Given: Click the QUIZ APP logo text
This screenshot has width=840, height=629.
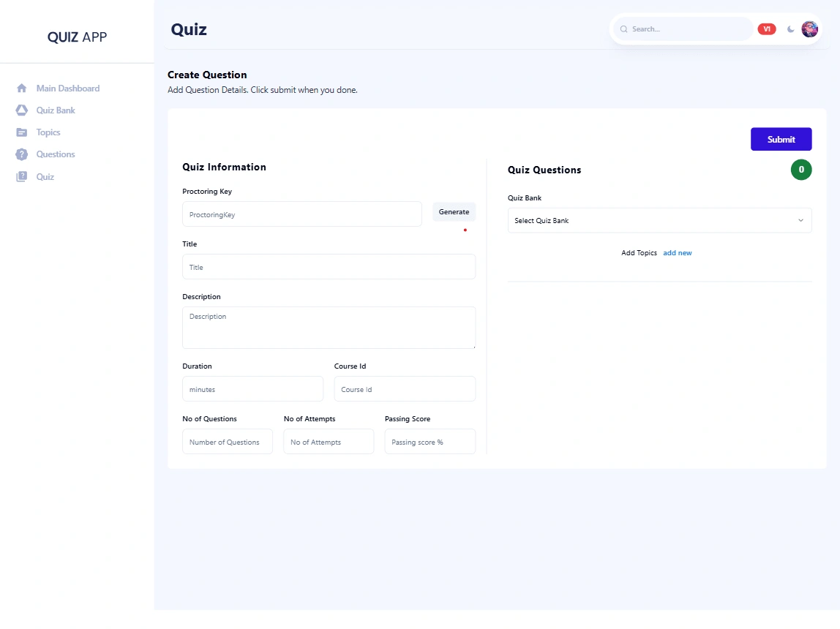Looking at the screenshot, I should [77, 37].
